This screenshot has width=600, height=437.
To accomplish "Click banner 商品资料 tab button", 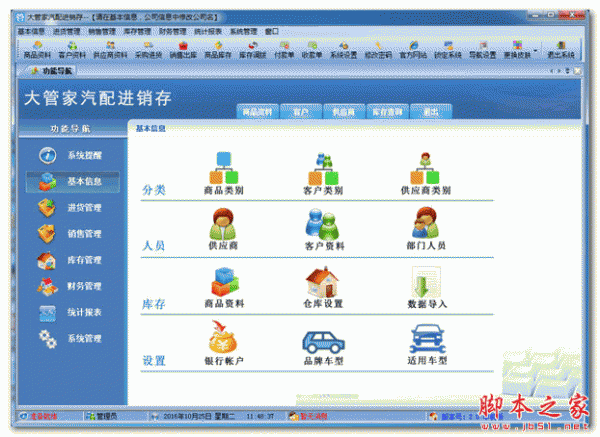I will click(x=258, y=112).
